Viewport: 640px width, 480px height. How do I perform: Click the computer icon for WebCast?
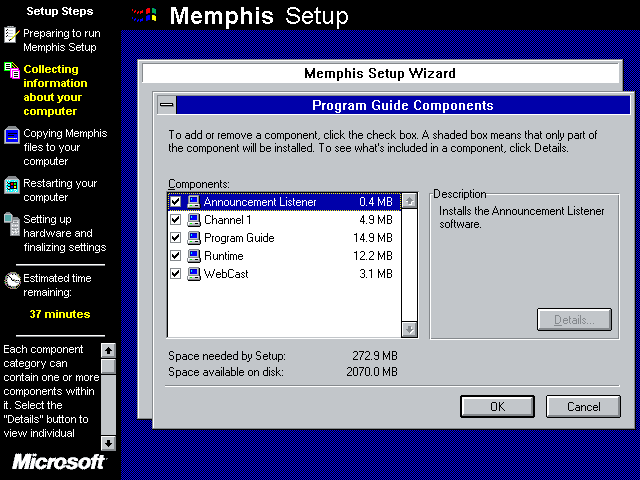click(193, 273)
